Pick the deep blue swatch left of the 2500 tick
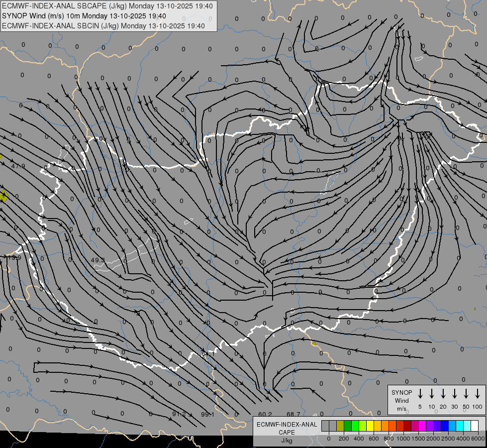487x448 pixels. point(445,426)
